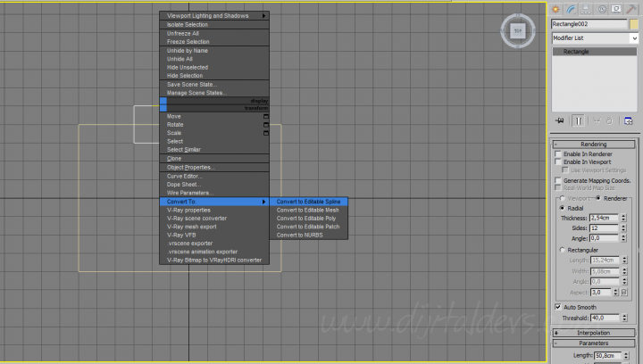The width and height of the screenshot is (643, 364).
Task: Enable In Renderer checkbox
Action: 558,154
